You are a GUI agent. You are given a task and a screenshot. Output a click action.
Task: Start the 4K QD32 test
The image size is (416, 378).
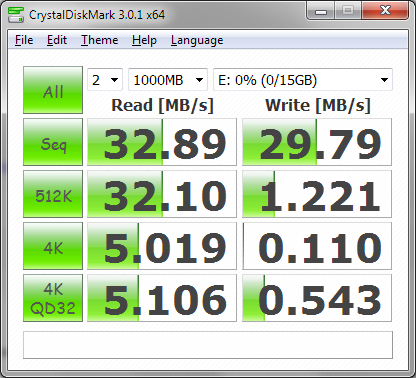53,298
